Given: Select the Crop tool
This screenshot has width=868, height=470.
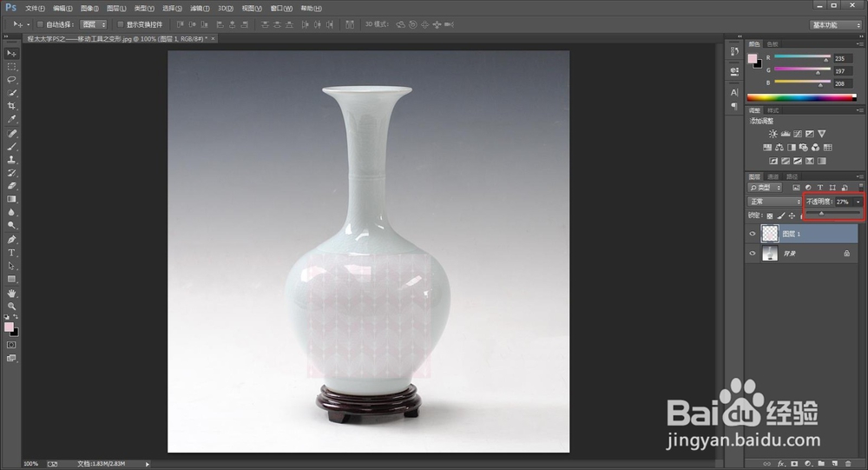Looking at the screenshot, I should click(11, 106).
